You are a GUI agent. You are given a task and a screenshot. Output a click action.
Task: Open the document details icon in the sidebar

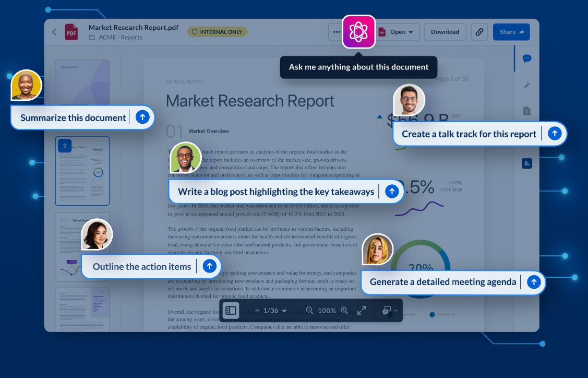click(x=527, y=111)
